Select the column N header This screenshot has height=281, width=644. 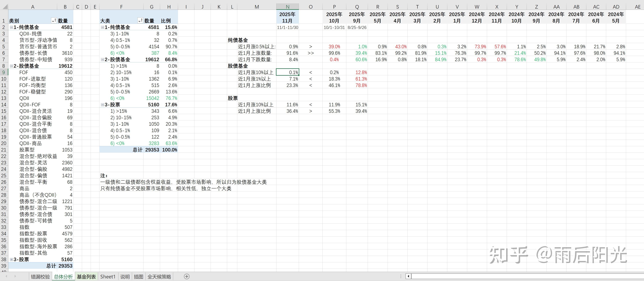pos(287,7)
